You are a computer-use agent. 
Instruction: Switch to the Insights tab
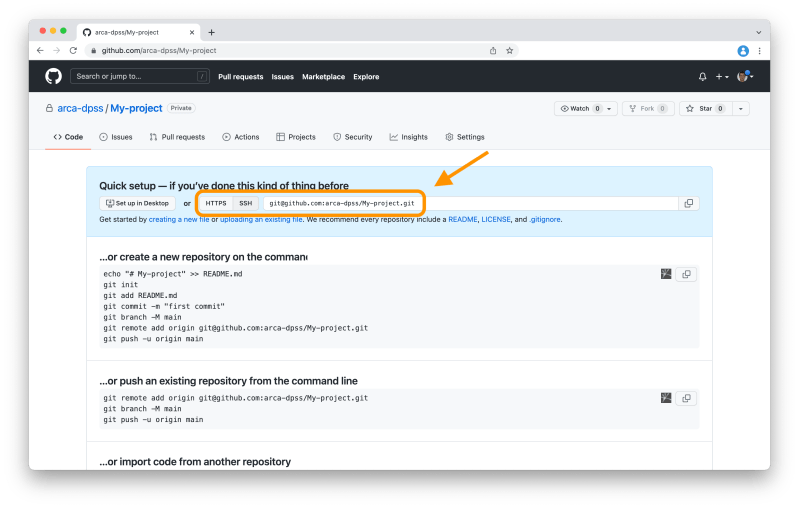[409, 137]
